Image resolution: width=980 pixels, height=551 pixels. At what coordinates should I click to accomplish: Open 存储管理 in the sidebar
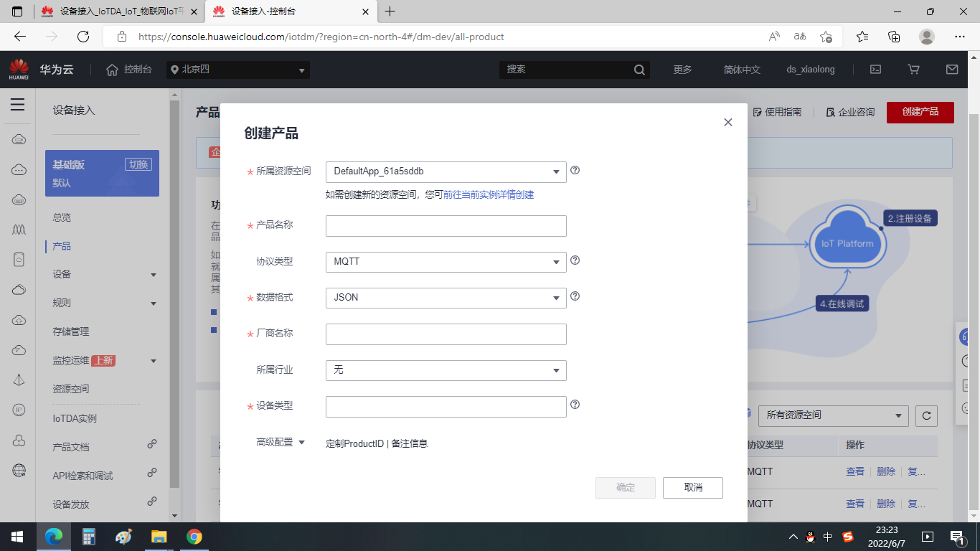coord(71,331)
